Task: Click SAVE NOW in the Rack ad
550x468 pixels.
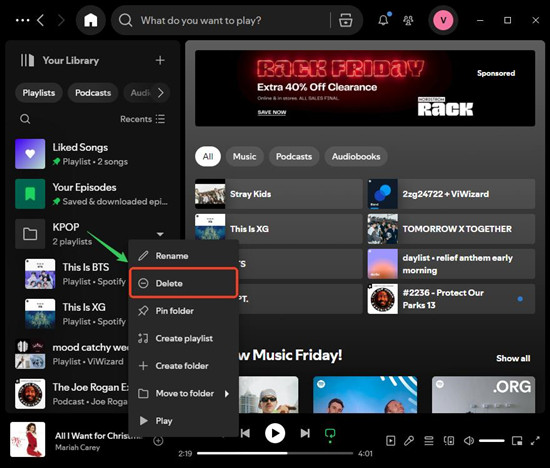Action: [272, 112]
